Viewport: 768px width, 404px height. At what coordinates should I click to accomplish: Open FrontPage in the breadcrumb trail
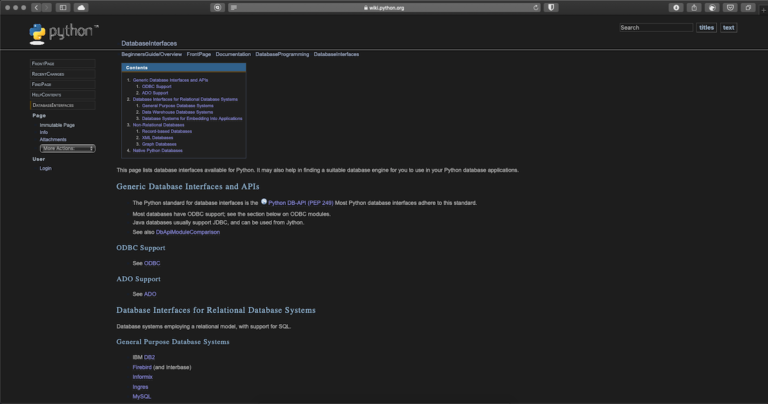tap(198, 54)
